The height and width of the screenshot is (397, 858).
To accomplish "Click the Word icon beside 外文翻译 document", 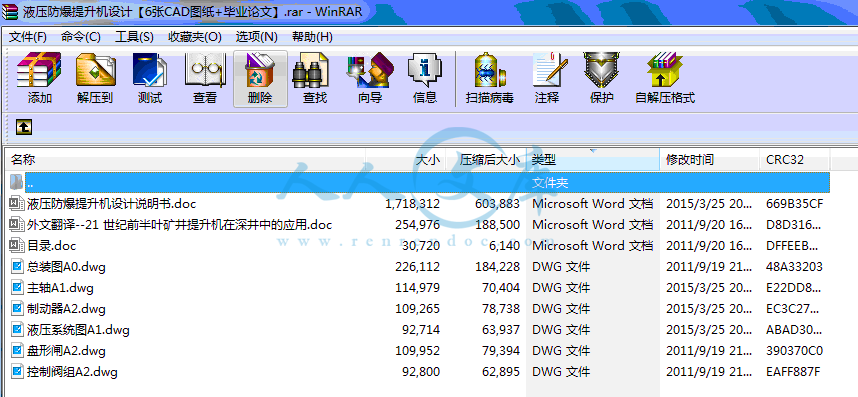I will (16, 225).
